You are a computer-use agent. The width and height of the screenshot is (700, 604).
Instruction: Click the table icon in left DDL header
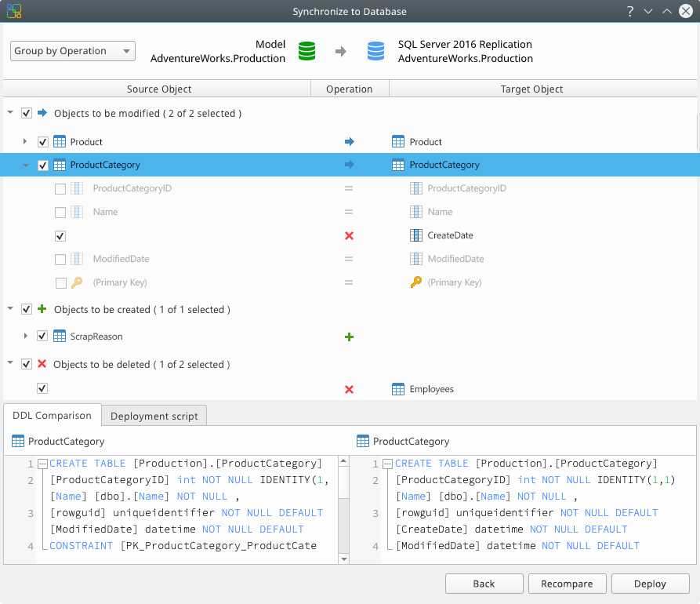coord(18,441)
